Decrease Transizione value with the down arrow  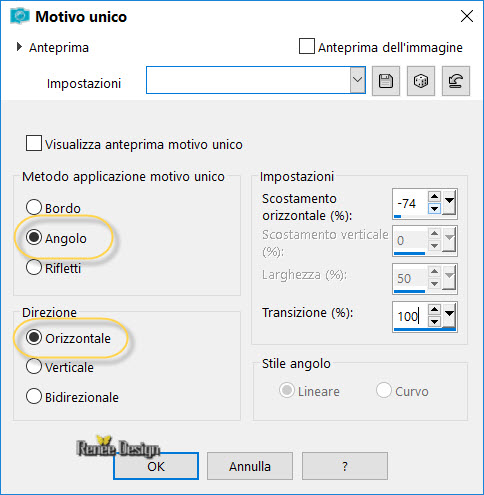tap(434, 322)
